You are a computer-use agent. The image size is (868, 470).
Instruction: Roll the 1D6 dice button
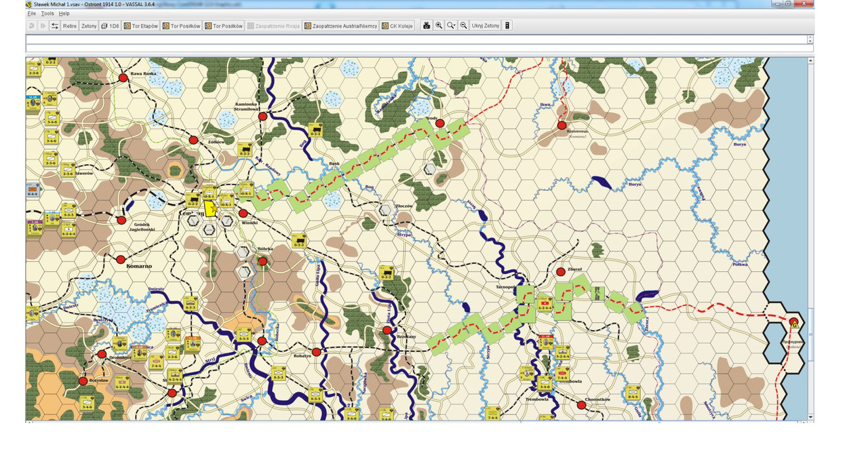110,26
